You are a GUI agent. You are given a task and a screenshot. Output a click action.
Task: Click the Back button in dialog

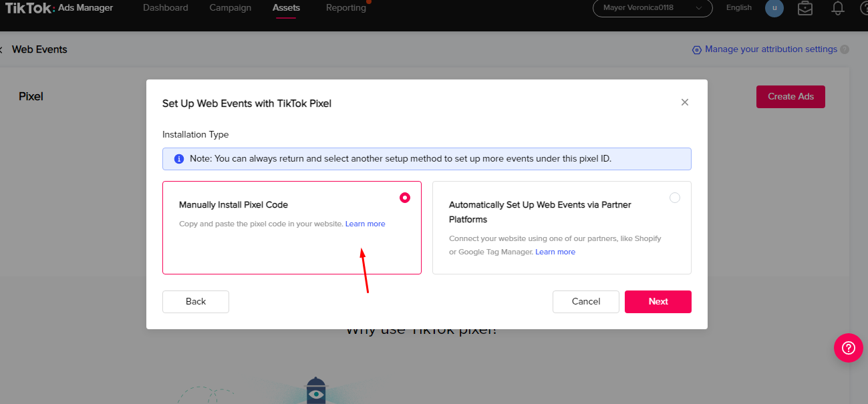tap(196, 302)
